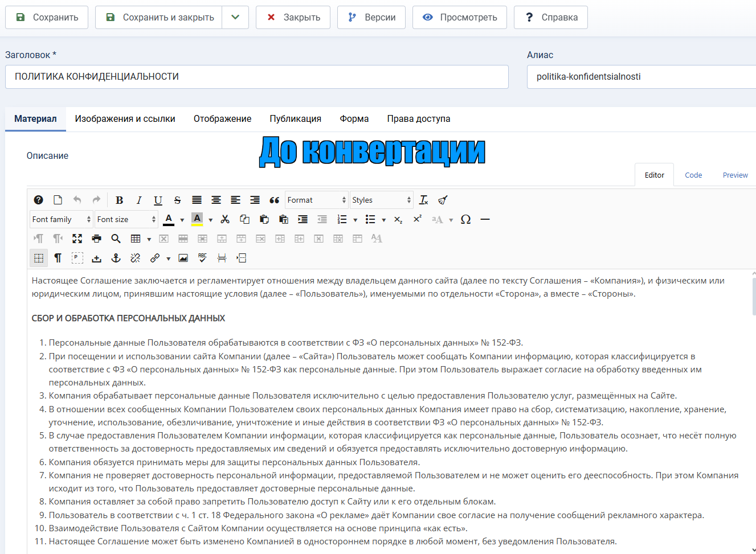
Task: Switch editor to Code view tab
Action: pyautogui.click(x=693, y=175)
